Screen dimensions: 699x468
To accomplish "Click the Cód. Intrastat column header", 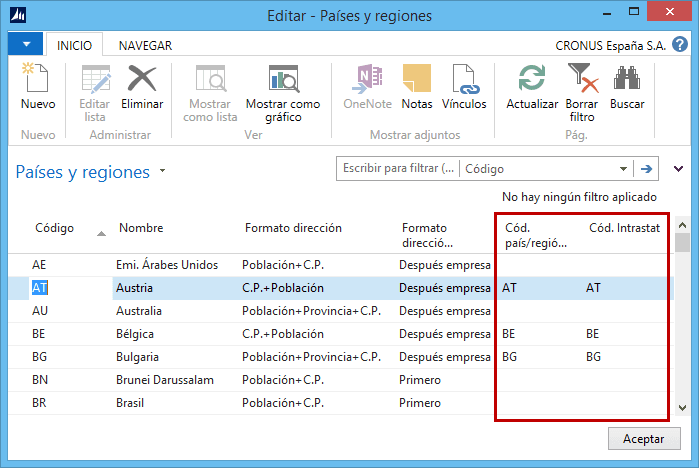I will point(624,228).
